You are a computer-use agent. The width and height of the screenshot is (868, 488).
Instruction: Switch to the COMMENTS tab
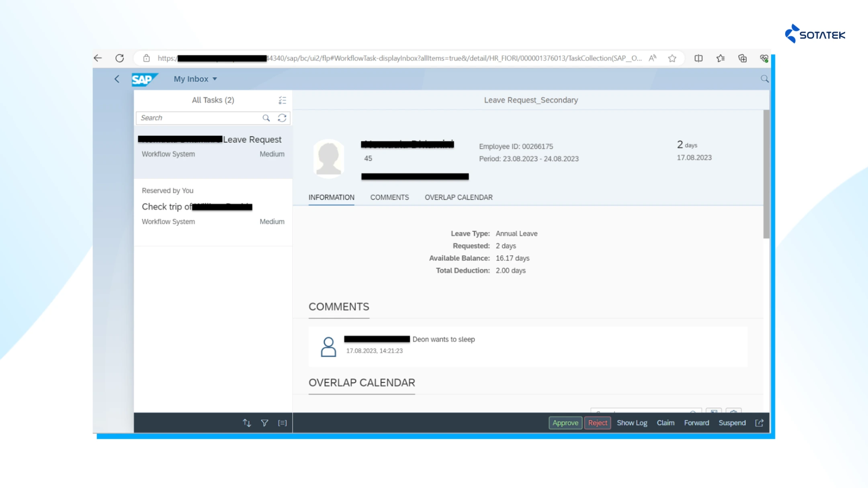coord(389,198)
